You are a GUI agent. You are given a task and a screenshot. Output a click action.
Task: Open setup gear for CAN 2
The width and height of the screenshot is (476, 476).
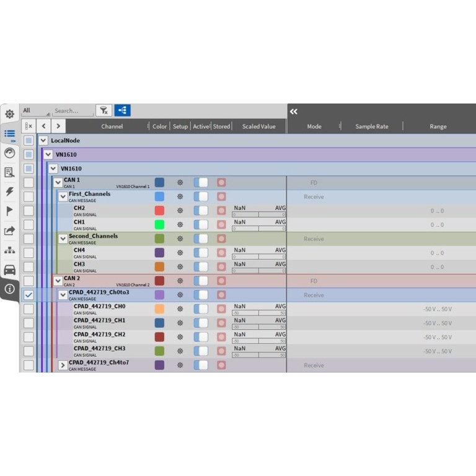(x=180, y=281)
